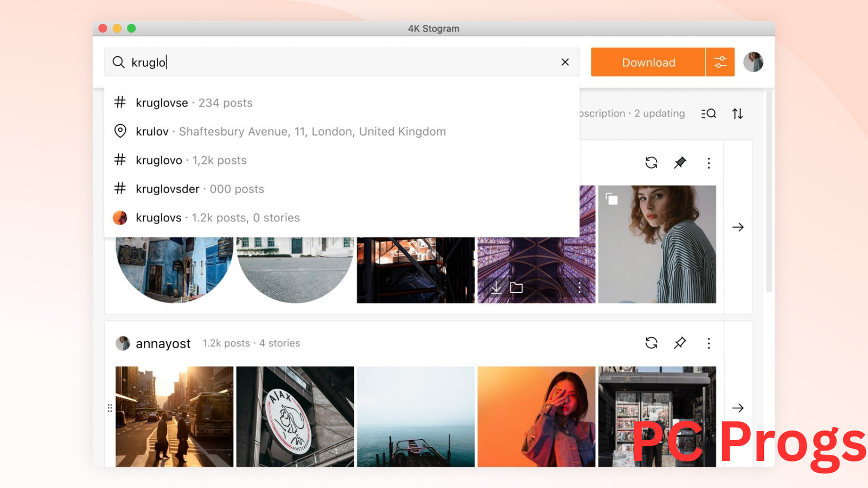The height and width of the screenshot is (488, 868).
Task: Select kruglovsder hashtag suggestion
Action: tap(342, 189)
